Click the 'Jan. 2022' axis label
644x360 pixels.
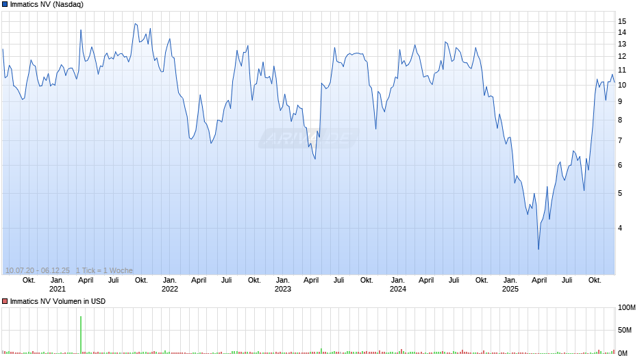(170, 285)
